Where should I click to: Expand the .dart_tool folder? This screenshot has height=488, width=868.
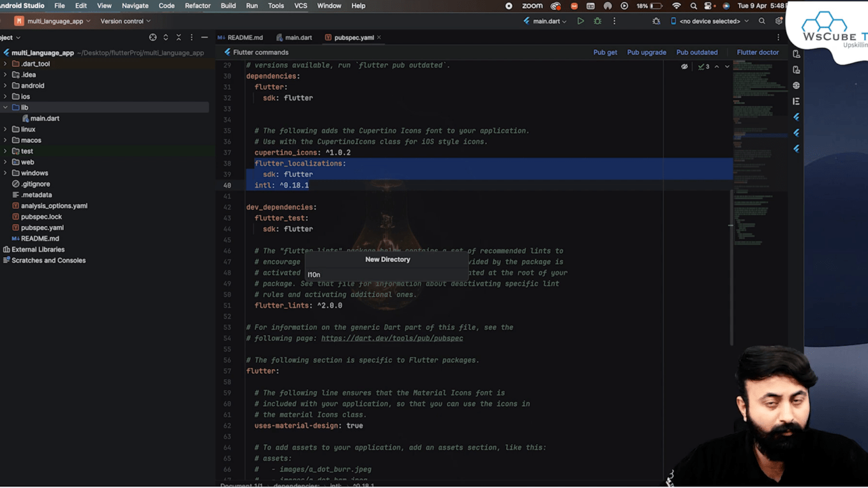click(6, 64)
